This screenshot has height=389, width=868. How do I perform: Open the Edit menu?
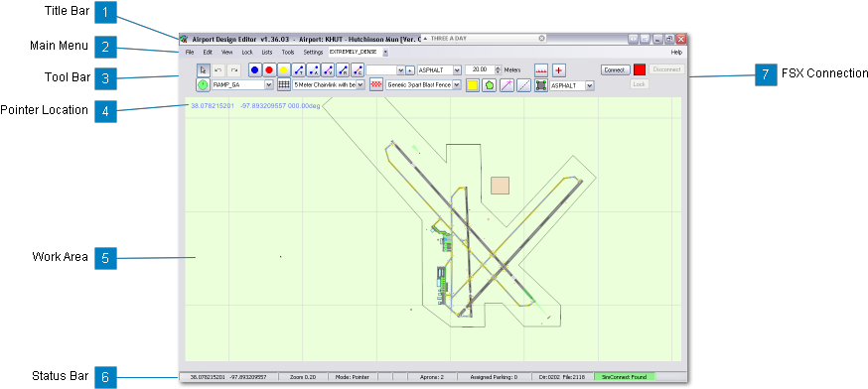(208, 52)
